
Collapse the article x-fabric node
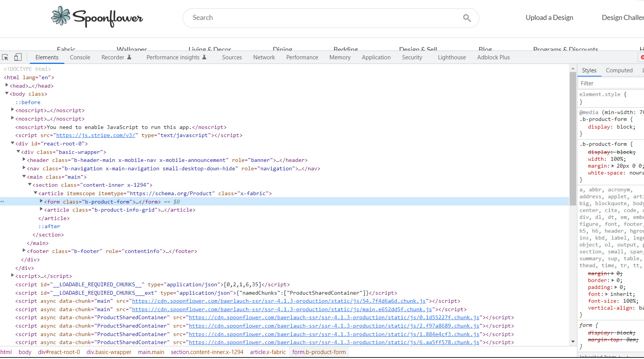36,193
